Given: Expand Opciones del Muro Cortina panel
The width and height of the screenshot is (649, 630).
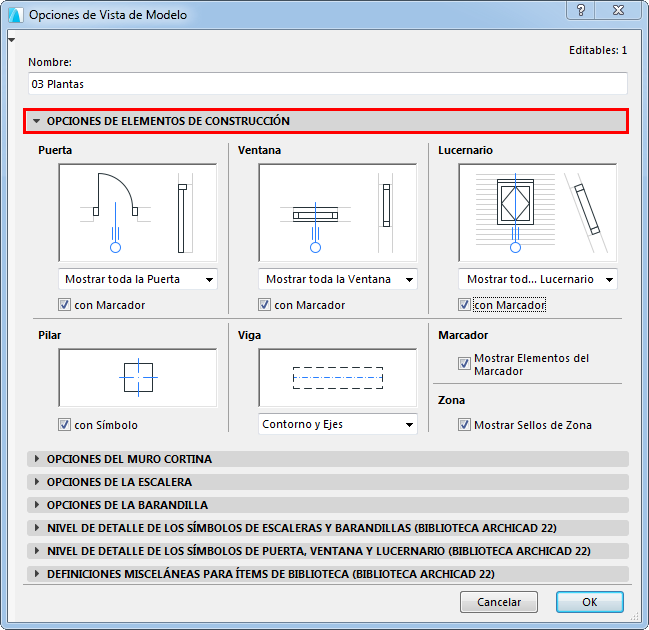Looking at the screenshot, I should point(328,459).
